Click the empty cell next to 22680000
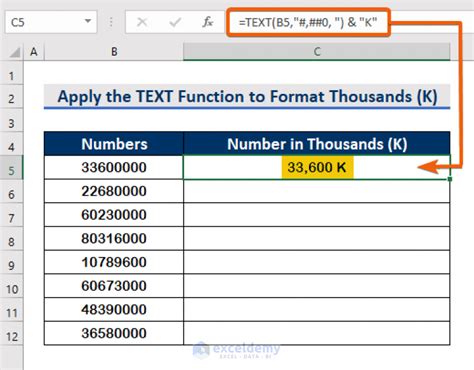The width and height of the screenshot is (474, 370). [x=317, y=191]
